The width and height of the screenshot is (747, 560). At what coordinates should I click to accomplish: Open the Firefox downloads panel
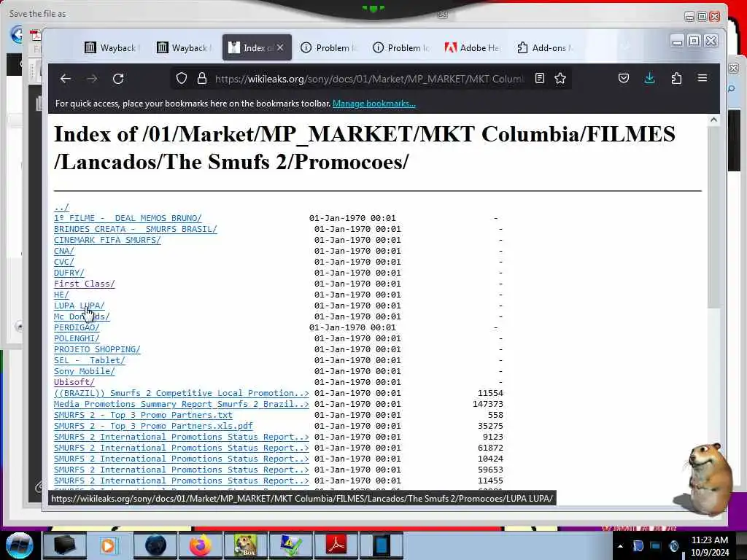click(x=649, y=78)
